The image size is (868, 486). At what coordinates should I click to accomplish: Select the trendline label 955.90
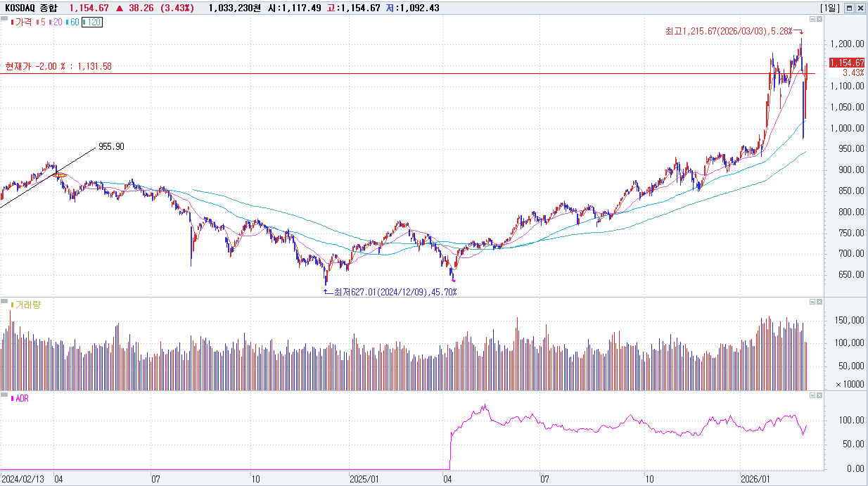click(111, 146)
